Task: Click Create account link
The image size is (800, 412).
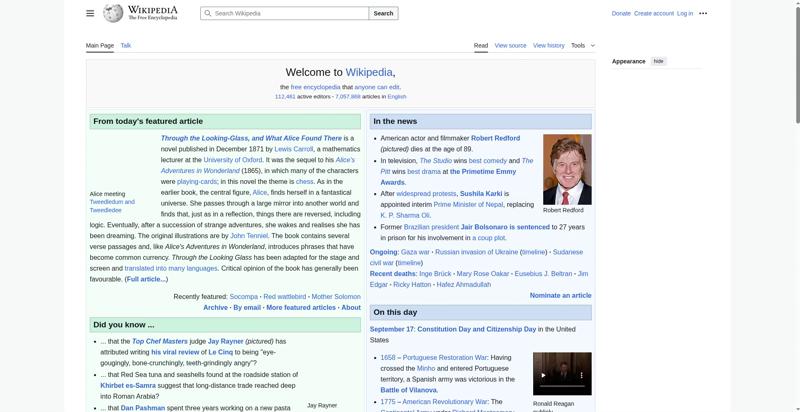Action: [654, 13]
